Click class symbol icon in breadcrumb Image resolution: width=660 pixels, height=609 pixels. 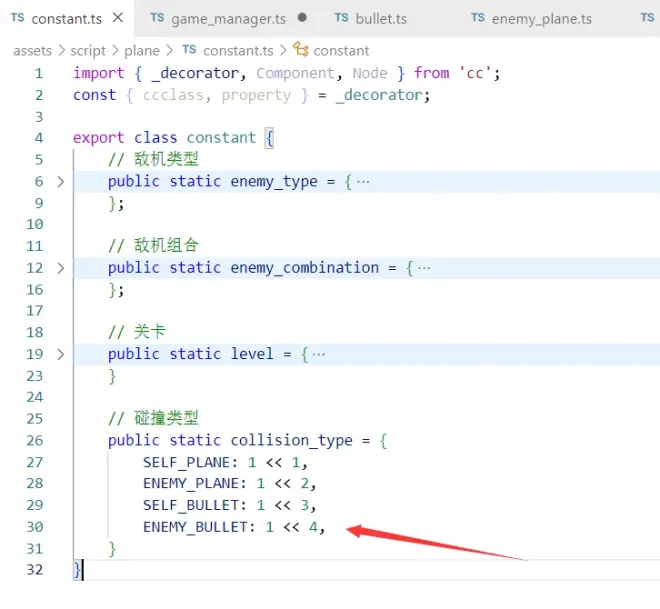(301, 49)
